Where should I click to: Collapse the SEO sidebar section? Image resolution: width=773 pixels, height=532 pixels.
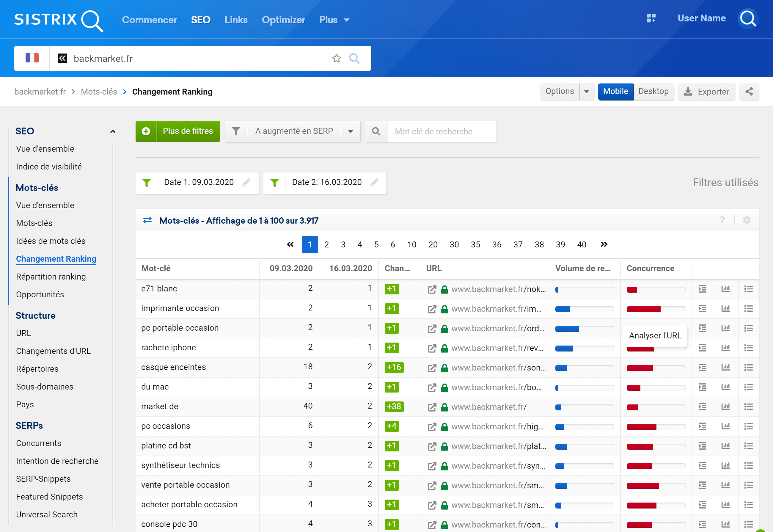pyautogui.click(x=113, y=131)
